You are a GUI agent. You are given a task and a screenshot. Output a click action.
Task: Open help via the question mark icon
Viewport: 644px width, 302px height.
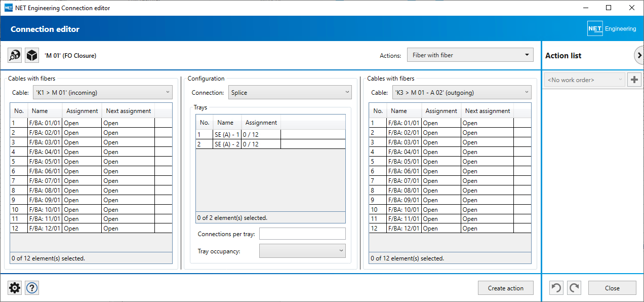pos(32,288)
